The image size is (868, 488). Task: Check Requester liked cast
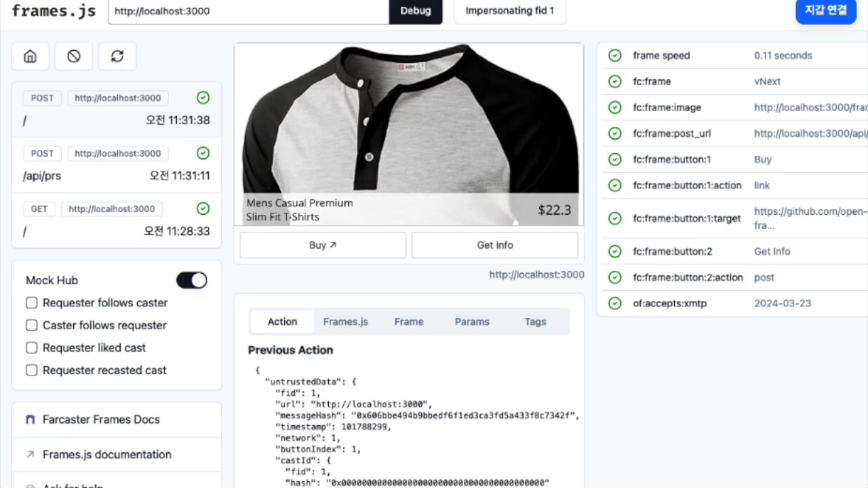32,348
